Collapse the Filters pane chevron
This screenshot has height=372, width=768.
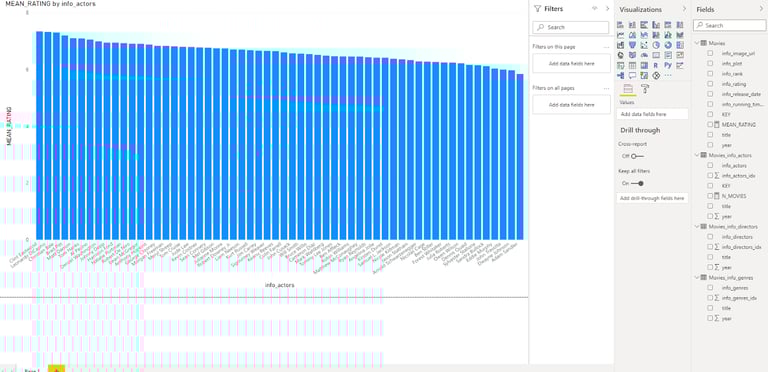607,9
